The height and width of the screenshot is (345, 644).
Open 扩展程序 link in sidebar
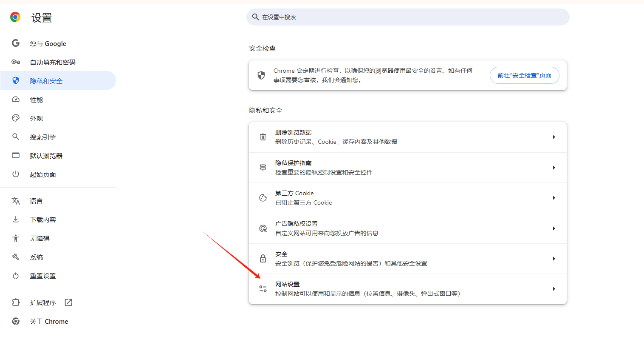coord(58,302)
